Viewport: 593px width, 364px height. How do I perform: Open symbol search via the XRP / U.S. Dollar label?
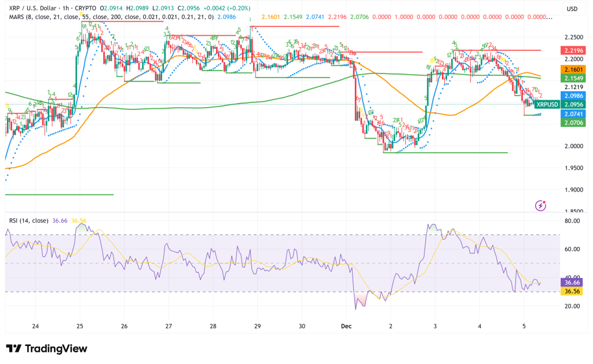(x=32, y=9)
